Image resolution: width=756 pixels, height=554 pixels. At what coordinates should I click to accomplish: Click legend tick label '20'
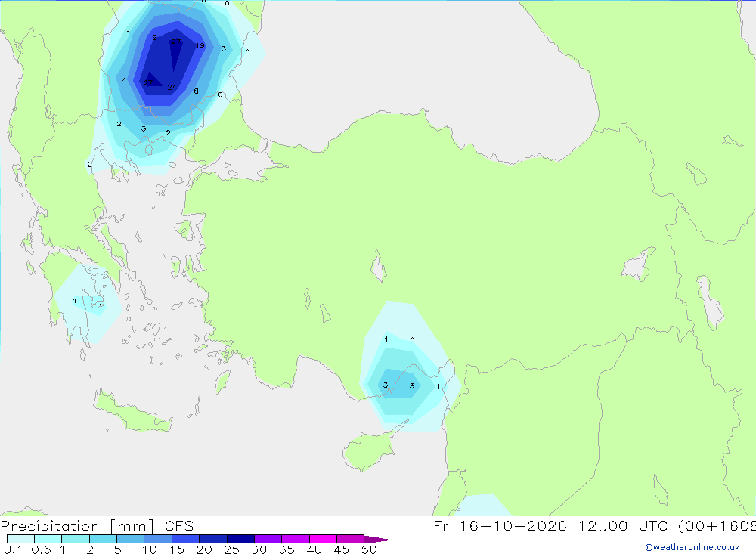204,549
